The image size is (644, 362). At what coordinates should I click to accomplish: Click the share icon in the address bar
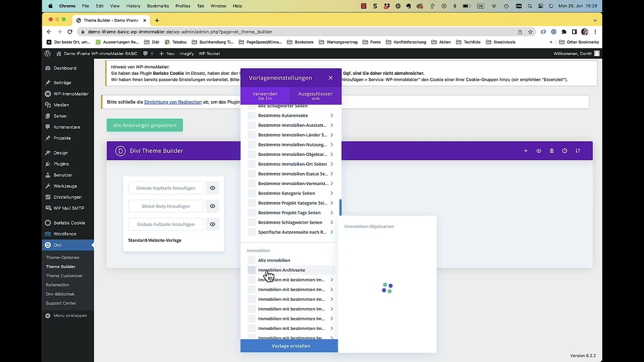point(520,32)
